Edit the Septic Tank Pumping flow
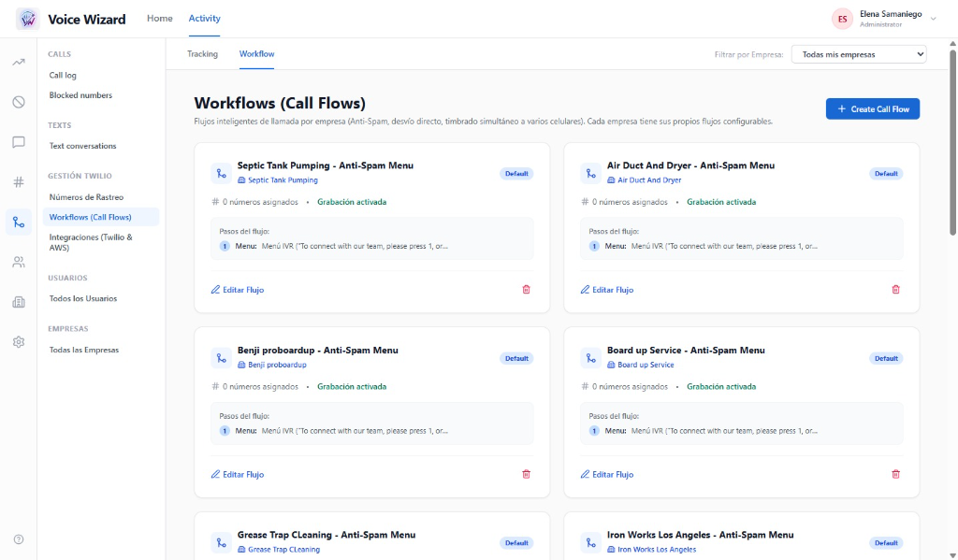This screenshot has width=958, height=560. [238, 290]
